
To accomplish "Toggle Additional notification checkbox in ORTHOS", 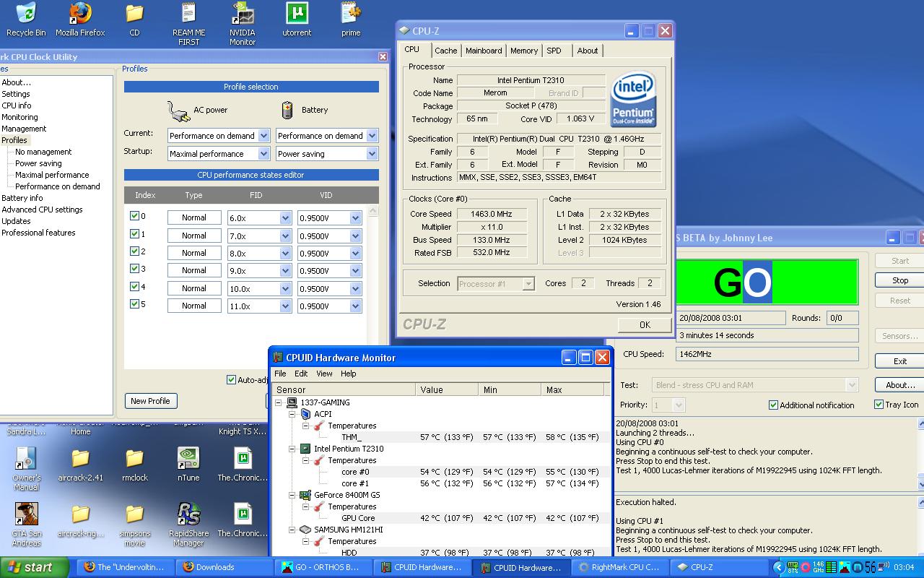I will tap(773, 405).
